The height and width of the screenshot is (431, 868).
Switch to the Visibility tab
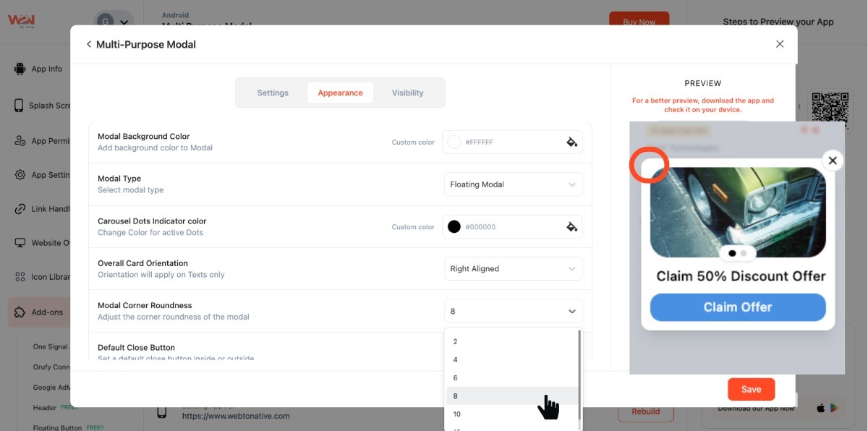(407, 93)
